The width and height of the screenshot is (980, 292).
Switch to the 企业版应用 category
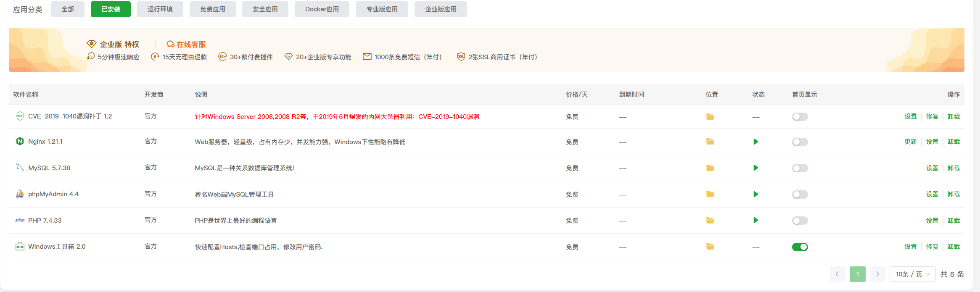tap(441, 9)
